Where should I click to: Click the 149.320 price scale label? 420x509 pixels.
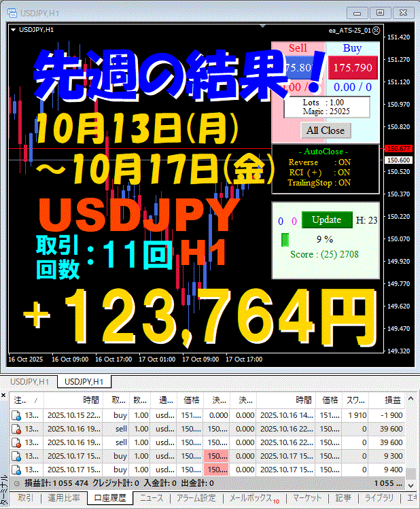point(398,351)
